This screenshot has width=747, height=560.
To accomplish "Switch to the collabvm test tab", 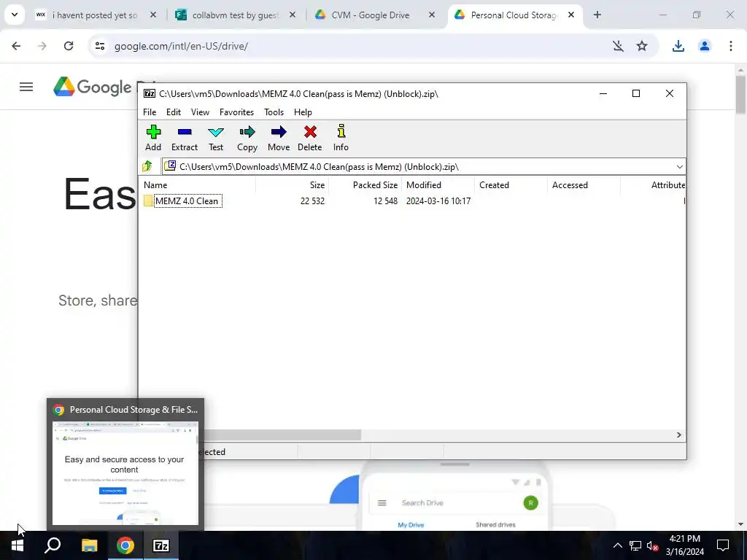I will click(x=236, y=15).
